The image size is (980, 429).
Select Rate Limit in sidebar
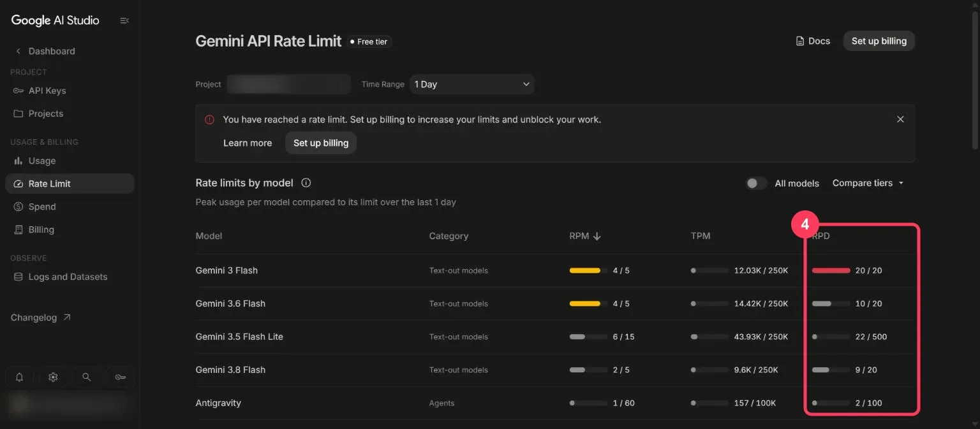point(70,184)
